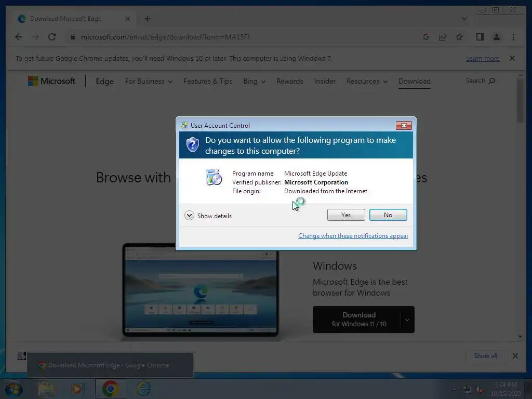This screenshot has height=399, width=532.
Task: Expand Show details in the UAC dialog
Action: pos(208,216)
